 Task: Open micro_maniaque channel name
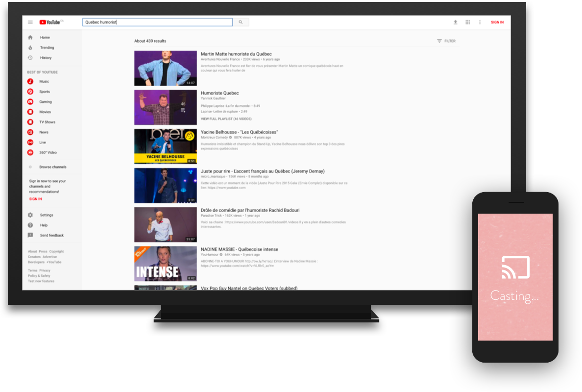pos(213,177)
